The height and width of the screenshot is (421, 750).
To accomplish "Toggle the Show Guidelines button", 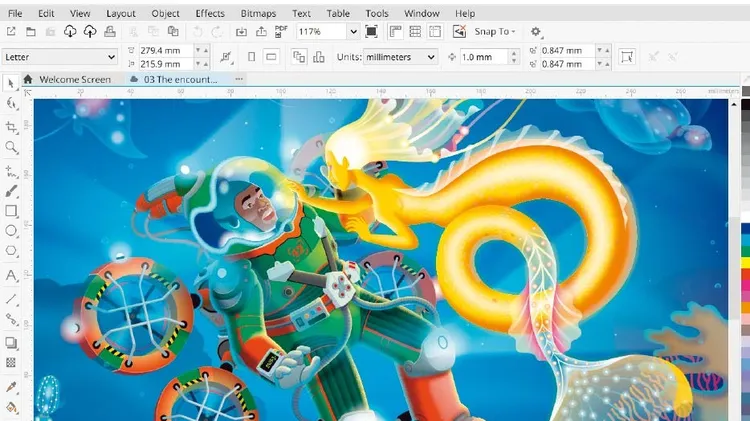I will [435, 32].
